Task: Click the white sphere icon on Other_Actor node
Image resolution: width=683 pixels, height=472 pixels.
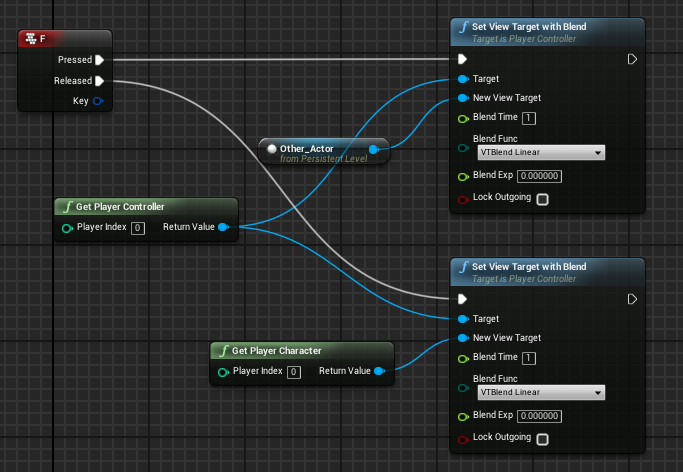Action: point(272,149)
